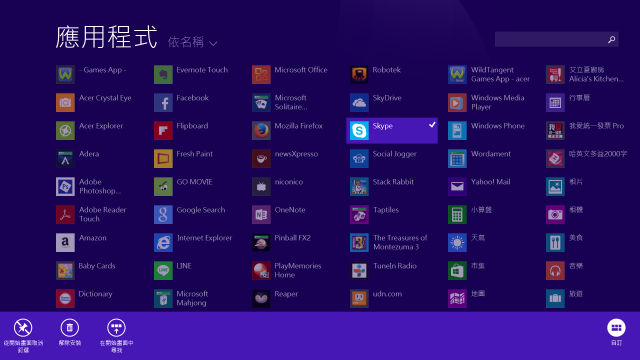Focus the apps search input field
The height and width of the screenshot is (360, 640).
[557, 40]
